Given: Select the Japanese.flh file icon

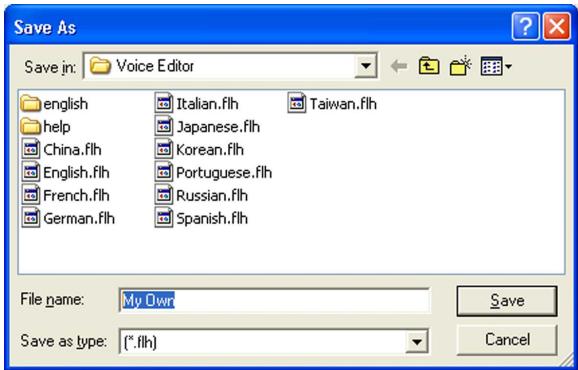Looking at the screenshot, I should (164, 126).
